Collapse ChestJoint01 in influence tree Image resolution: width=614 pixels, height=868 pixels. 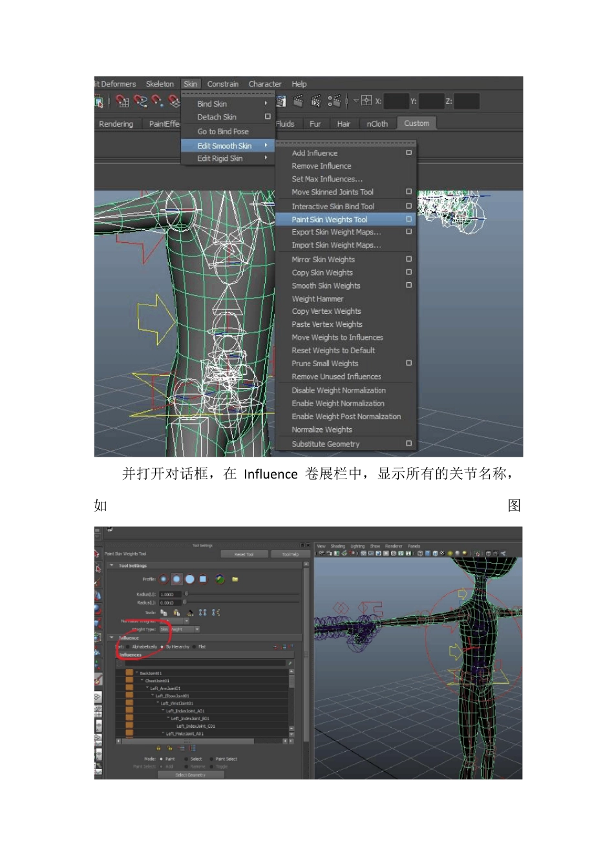[x=142, y=681]
